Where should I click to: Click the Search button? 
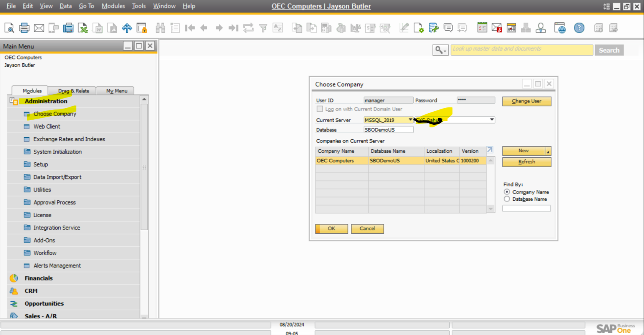click(x=609, y=50)
